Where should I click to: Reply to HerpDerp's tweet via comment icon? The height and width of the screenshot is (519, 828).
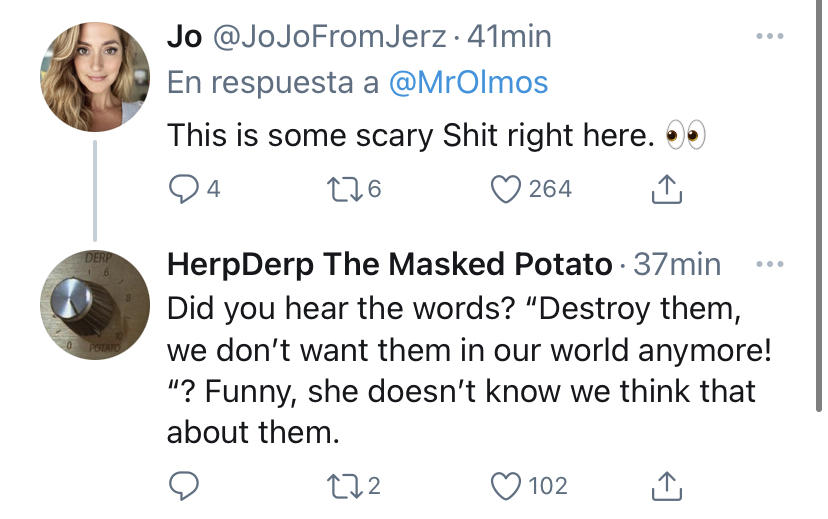tap(183, 485)
